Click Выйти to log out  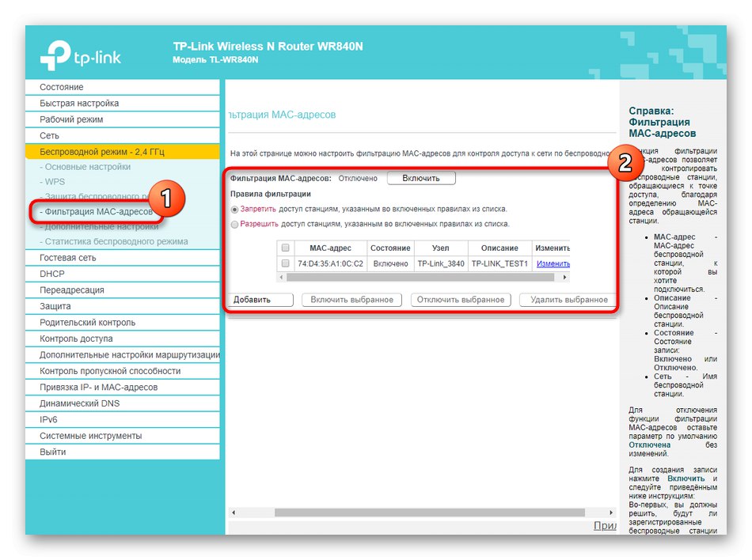[x=122, y=452]
